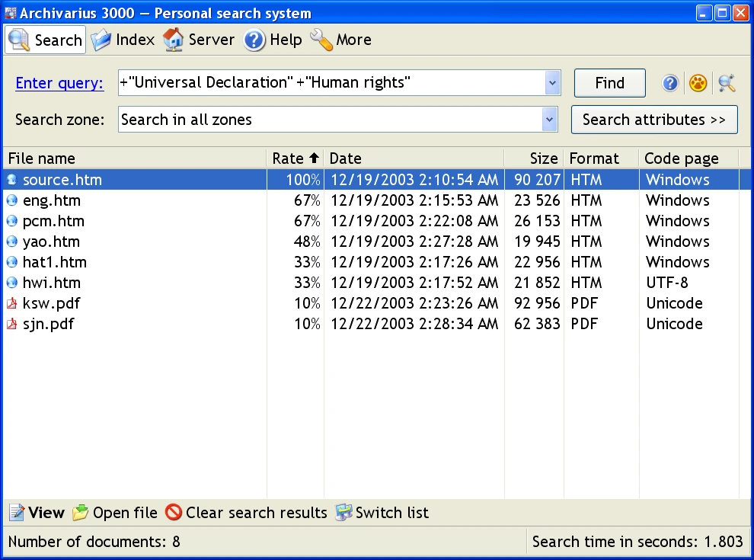Open advanced search via the magnifier-and-gears icon
Screen dimensions: 754x560
(726, 83)
